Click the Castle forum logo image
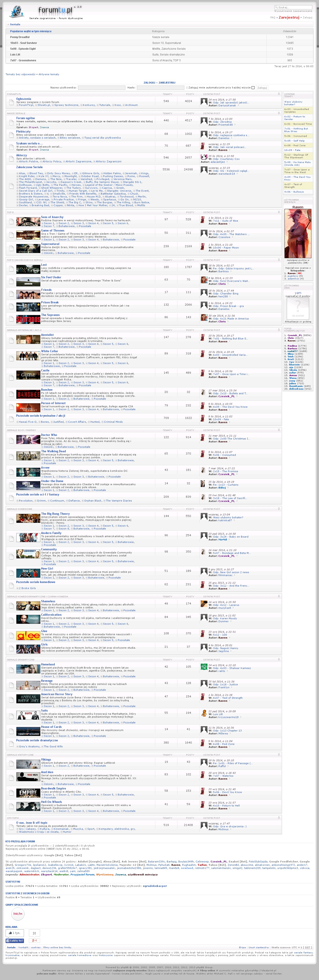This screenshot has width=319, height=980. click(x=28, y=375)
